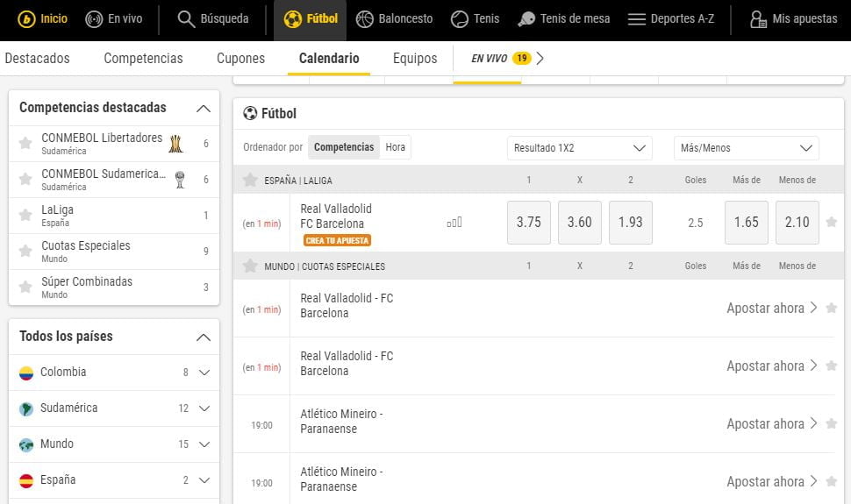851x504 pixels.
Task: Click Apostar ahora on first special Valladolid row
Action: point(772,309)
